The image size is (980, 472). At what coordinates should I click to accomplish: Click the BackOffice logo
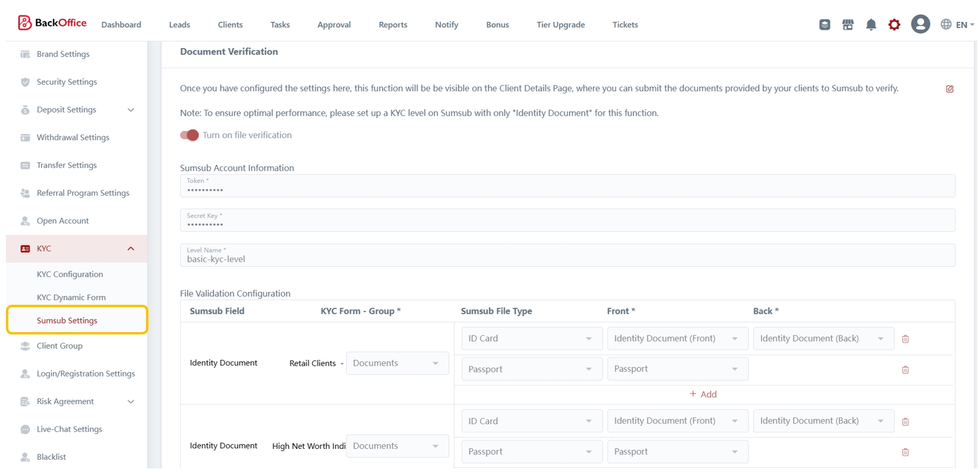pos(52,23)
